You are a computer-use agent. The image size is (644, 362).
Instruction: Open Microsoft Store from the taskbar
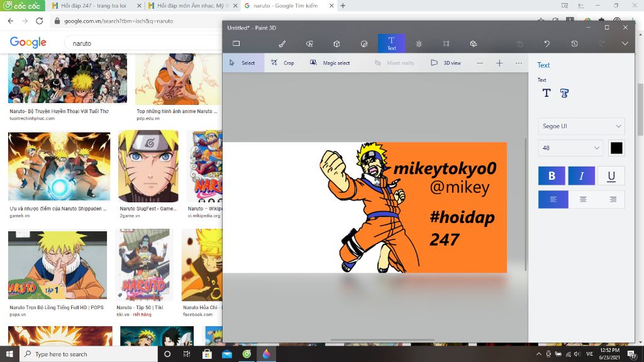tap(207, 354)
